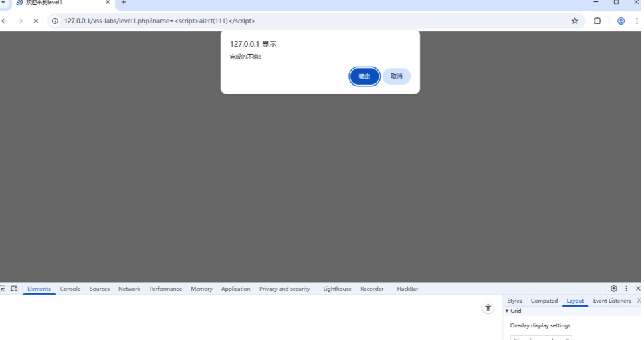Open the Performance panel tab
This screenshot has height=340, width=644.
166,289
